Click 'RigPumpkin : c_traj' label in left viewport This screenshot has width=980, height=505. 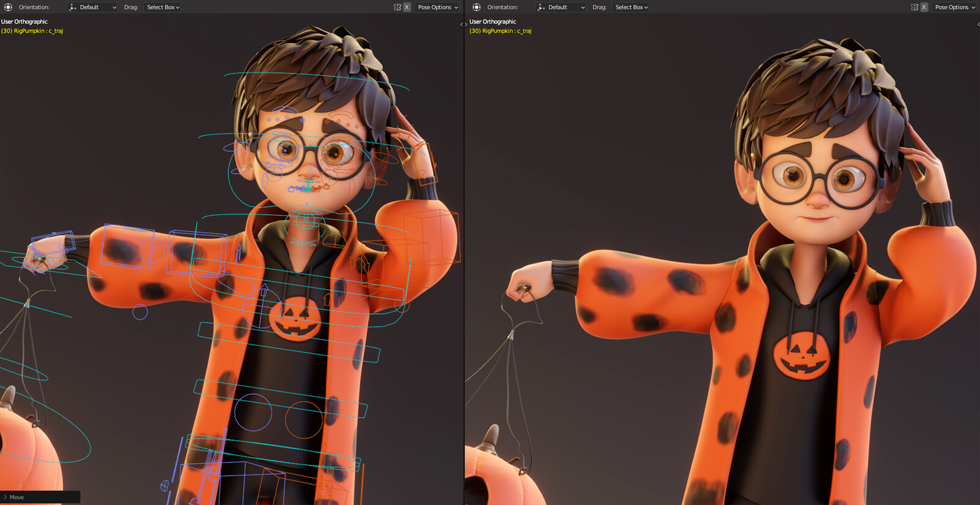click(39, 31)
